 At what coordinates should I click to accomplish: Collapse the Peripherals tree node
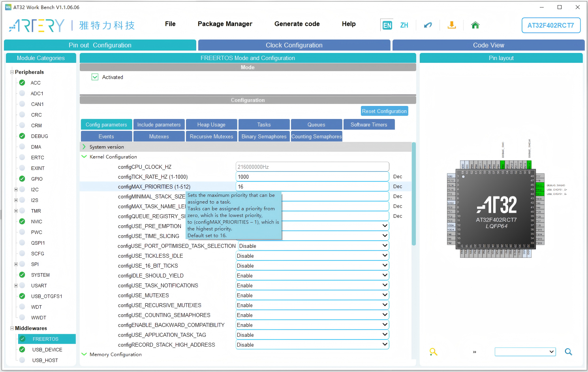pyautogui.click(x=12, y=72)
